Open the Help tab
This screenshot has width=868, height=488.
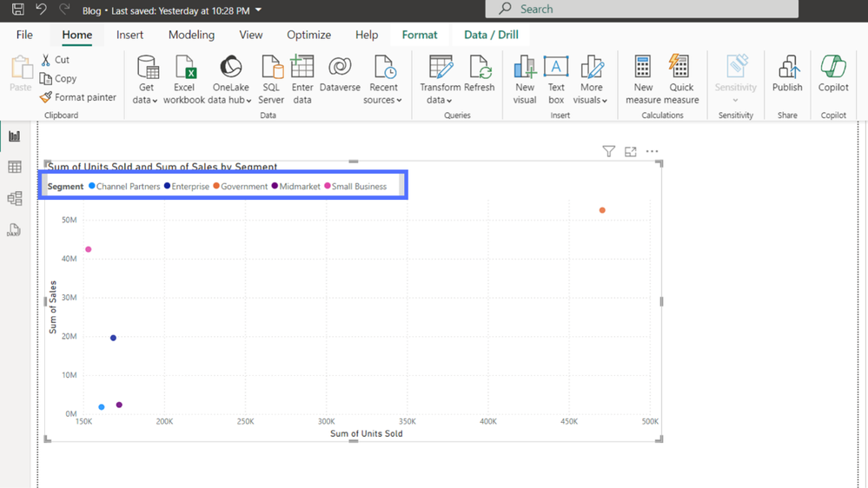coord(367,35)
